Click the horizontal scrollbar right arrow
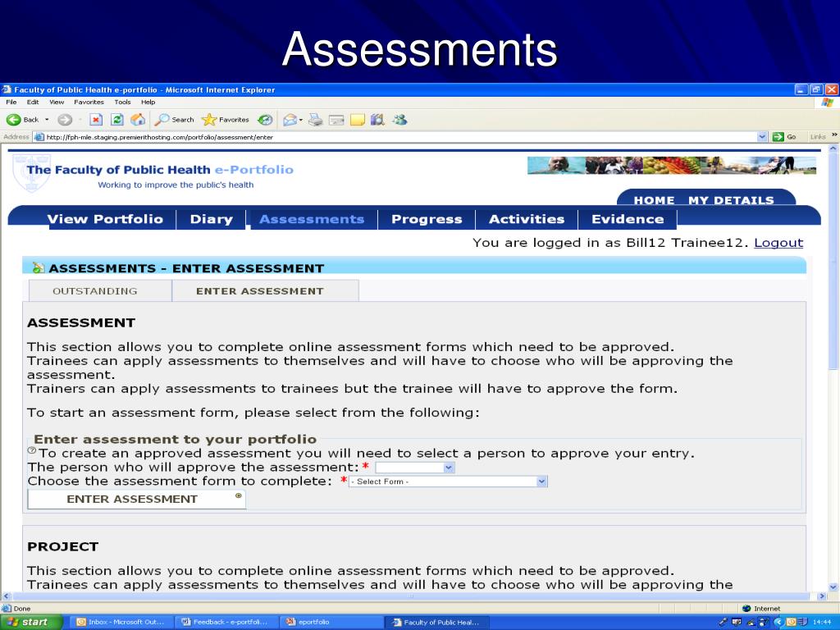840x630 pixels. click(x=822, y=596)
